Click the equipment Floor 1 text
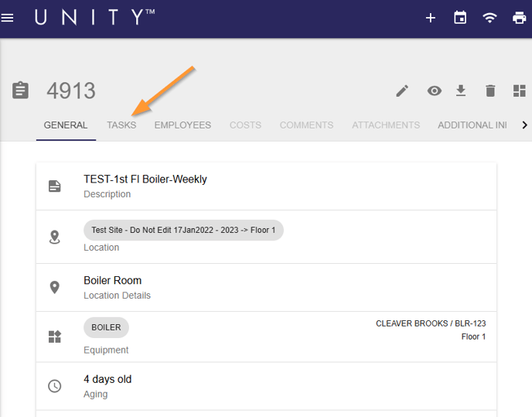Screen dimensions: 532x417 pos(473,337)
